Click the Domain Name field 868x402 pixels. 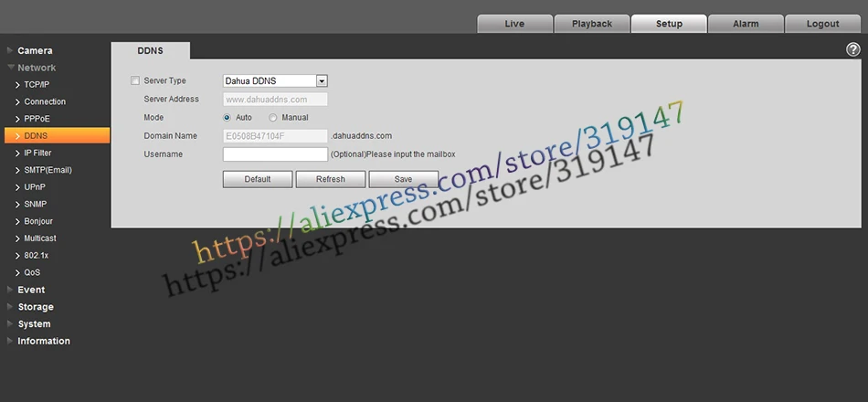click(x=275, y=135)
